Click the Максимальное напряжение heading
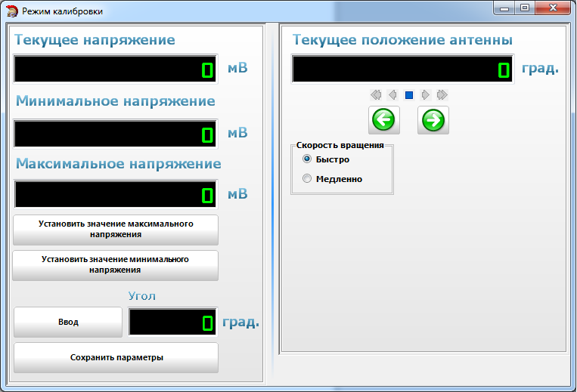This screenshot has width=577, height=392. [x=119, y=163]
